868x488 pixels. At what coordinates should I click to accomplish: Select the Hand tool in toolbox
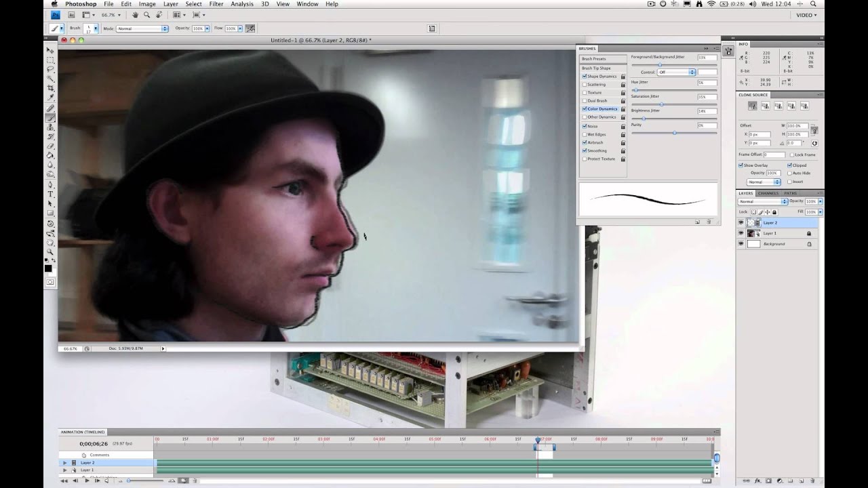click(50, 242)
